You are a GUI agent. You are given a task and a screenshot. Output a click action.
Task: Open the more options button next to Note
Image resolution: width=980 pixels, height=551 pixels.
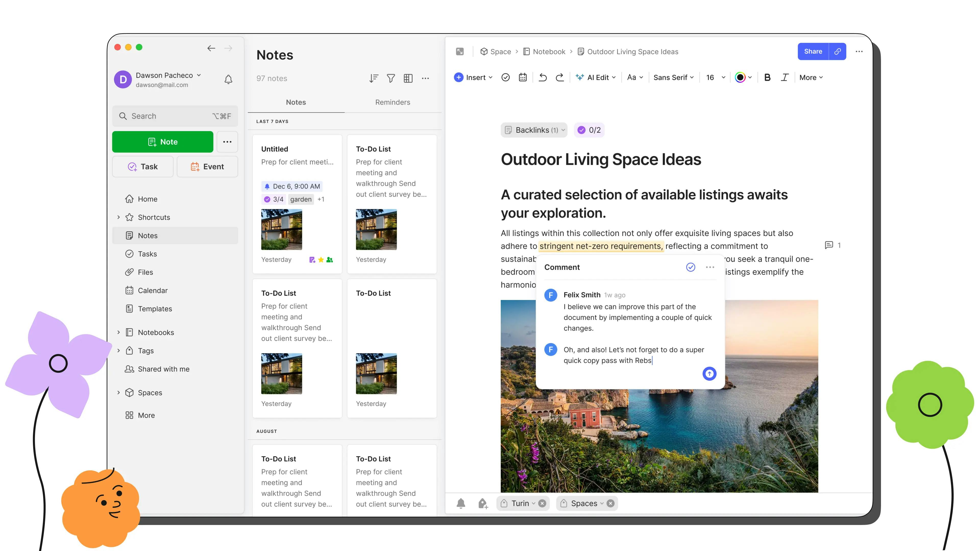point(227,142)
